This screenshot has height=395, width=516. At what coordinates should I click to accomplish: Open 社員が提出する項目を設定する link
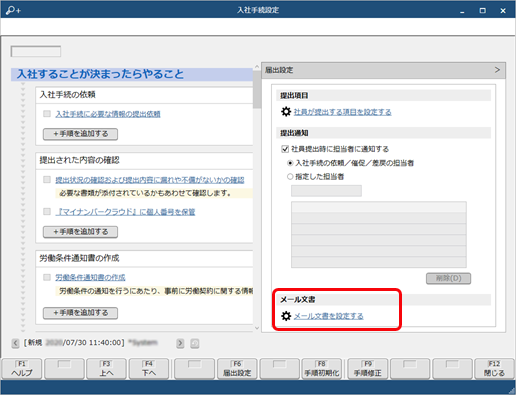[x=343, y=112]
